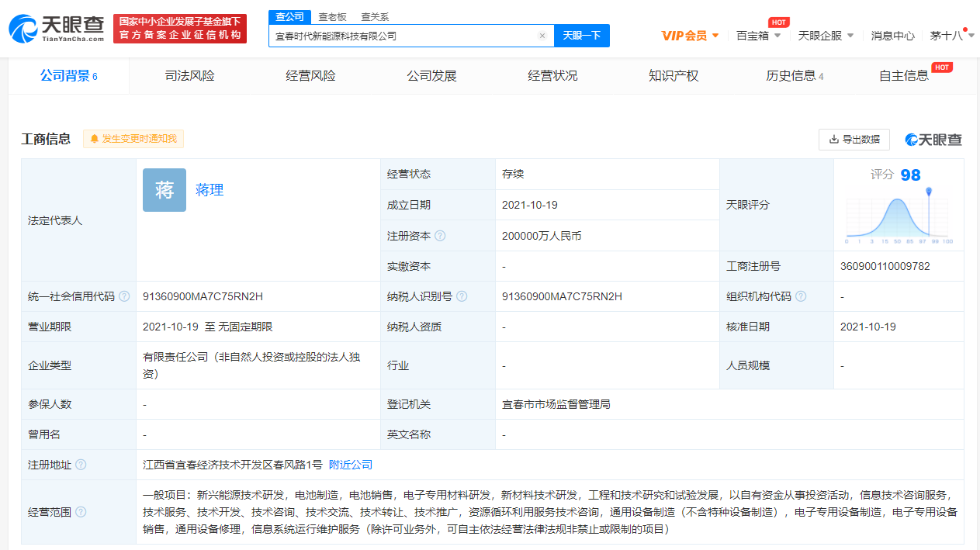980x550 pixels.
Task: Expand the VIP会员 dropdown
Action: point(690,36)
